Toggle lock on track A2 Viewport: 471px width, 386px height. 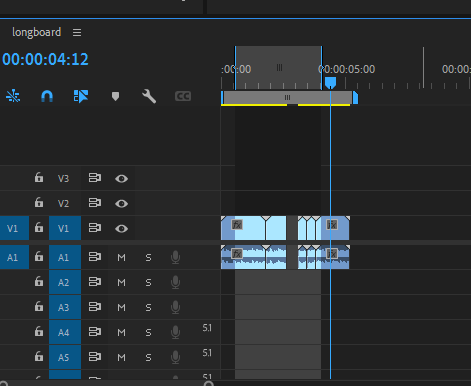tap(39, 281)
